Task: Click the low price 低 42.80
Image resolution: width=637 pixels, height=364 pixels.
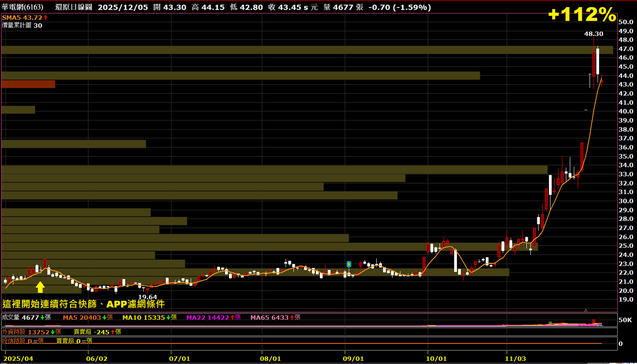Action: click(247, 7)
